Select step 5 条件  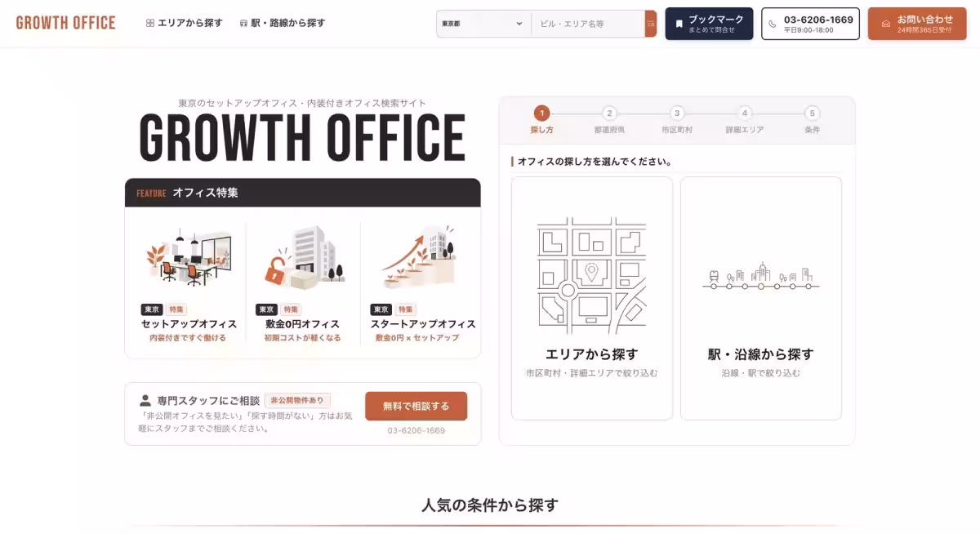point(812,120)
